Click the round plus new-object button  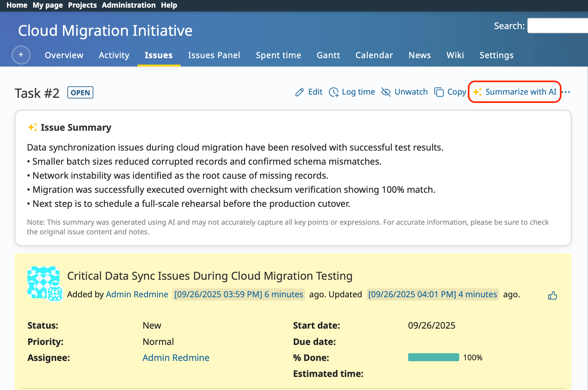[21, 55]
